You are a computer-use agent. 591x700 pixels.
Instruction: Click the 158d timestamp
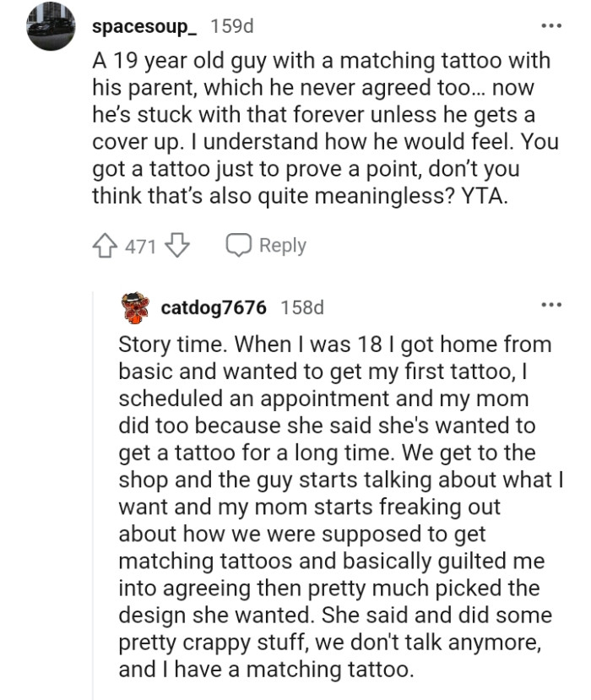[302, 308]
